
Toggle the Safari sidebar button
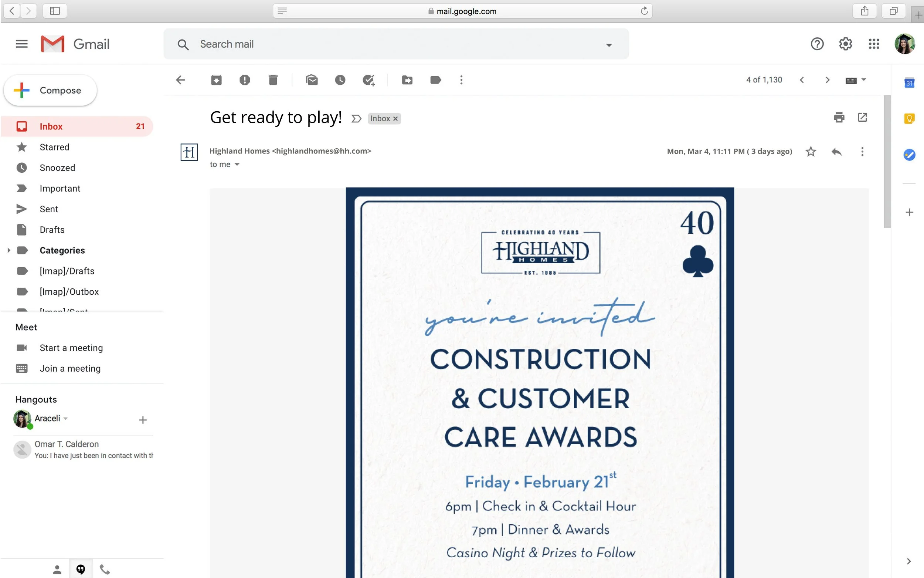point(55,11)
